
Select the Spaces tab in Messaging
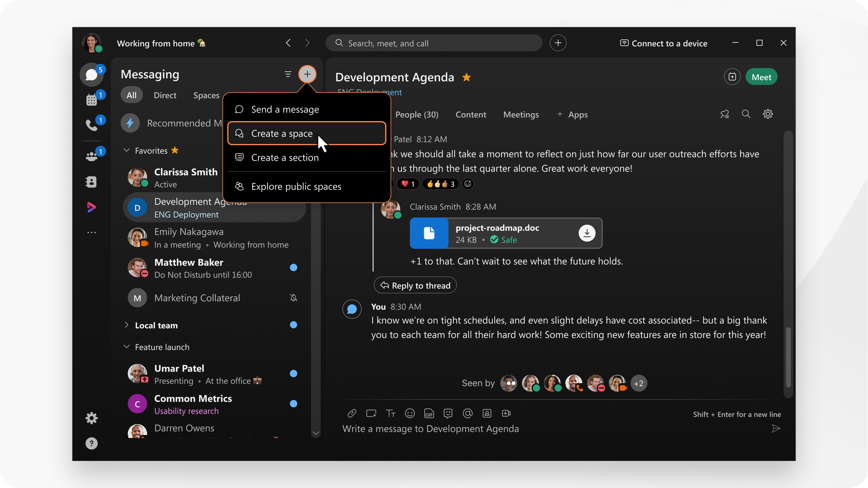[x=206, y=95]
